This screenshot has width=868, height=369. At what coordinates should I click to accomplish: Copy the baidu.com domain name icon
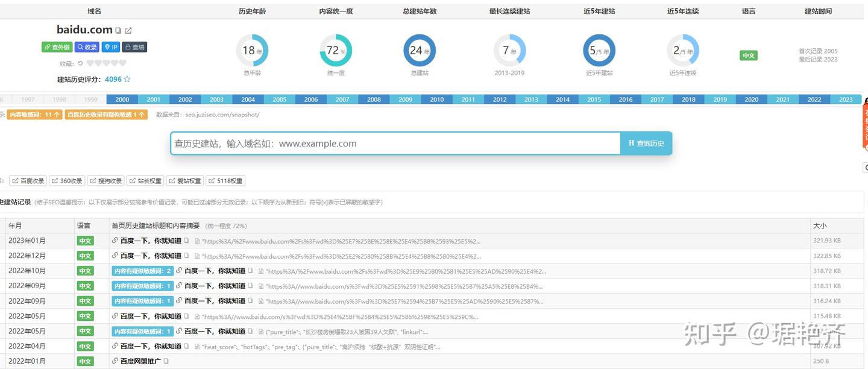tap(118, 30)
